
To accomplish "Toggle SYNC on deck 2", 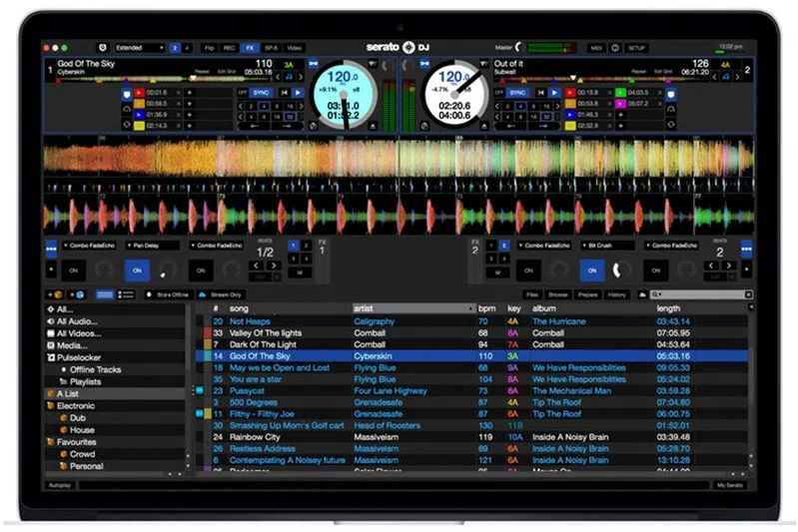I will tap(517, 93).
